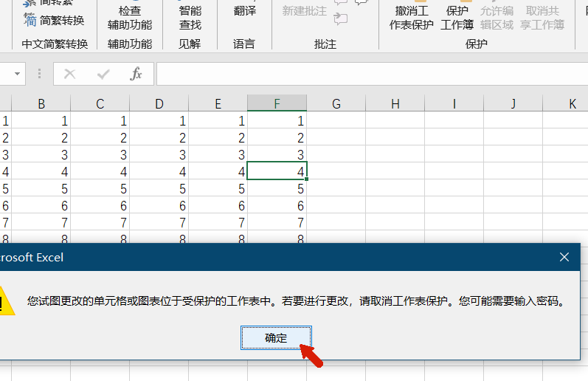
Task: Select column G header
Action: click(336, 103)
